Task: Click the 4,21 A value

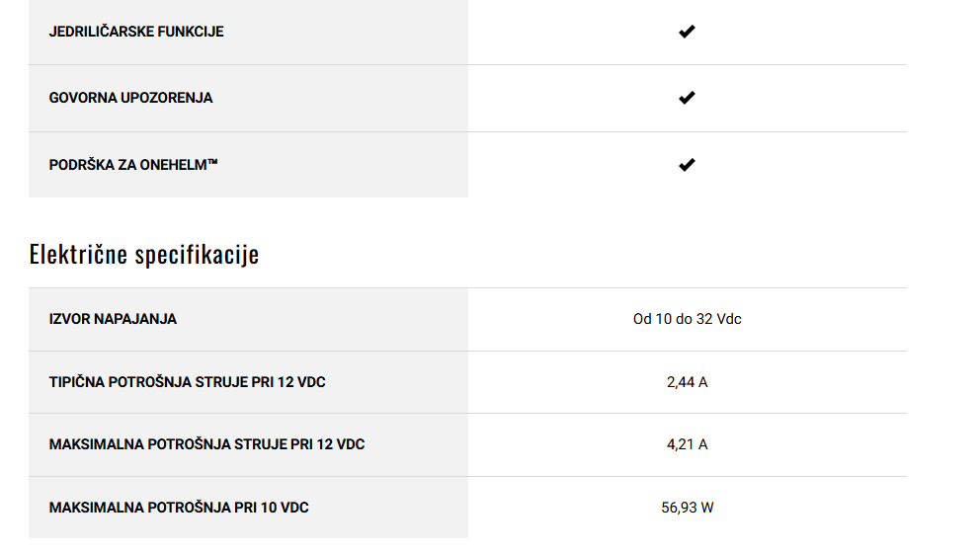Action: [687, 445]
